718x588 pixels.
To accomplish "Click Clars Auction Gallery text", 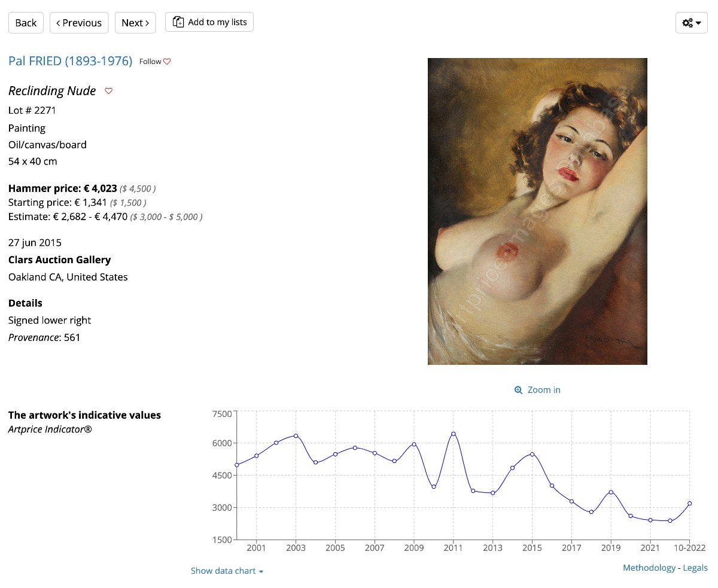I will (59, 260).
